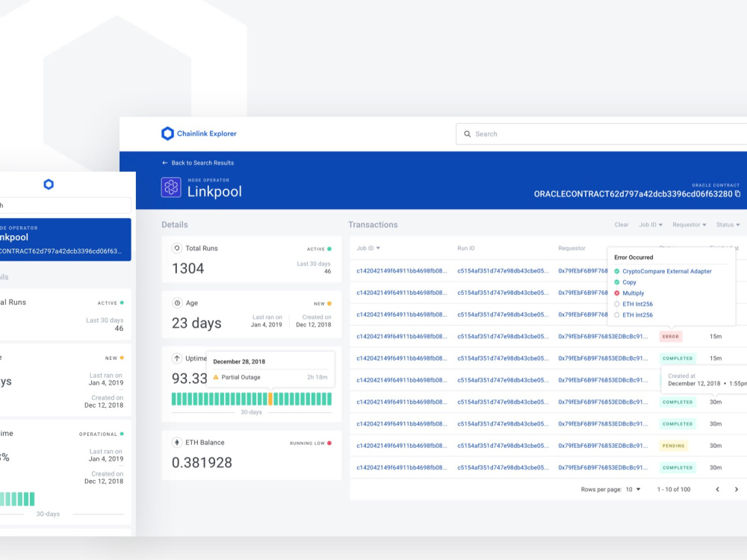Click the '1 - 10 of 100' pagination text
The image size is (747, 560).
tap(674, 489)
